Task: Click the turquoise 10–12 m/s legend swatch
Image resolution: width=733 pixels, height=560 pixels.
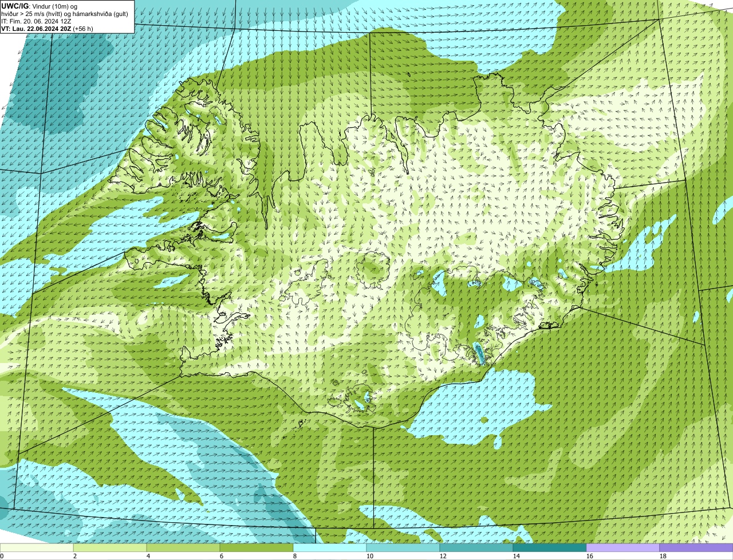Action: (x=403, y=547)
